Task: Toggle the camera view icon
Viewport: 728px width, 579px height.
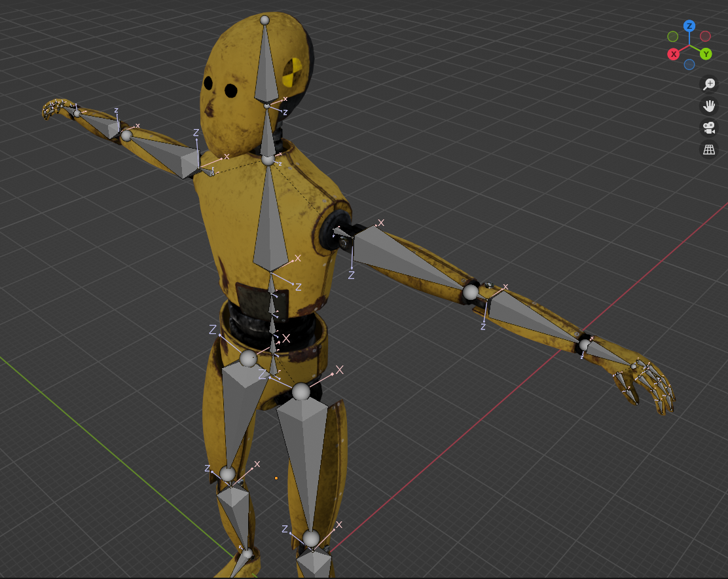Action: [709, 128]
